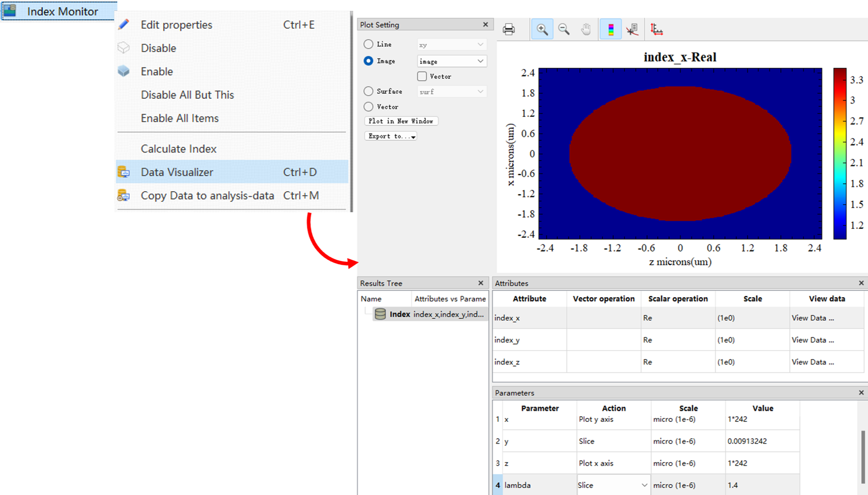Choose Data Visualizer from context menu
Viewport: 868px width, 495px height.
point(177,172)
